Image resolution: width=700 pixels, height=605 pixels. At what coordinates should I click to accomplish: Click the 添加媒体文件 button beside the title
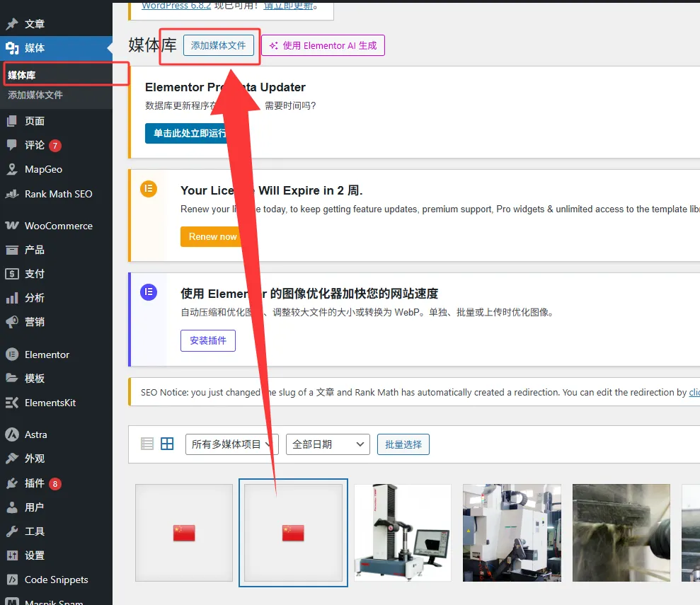point(218,45)
